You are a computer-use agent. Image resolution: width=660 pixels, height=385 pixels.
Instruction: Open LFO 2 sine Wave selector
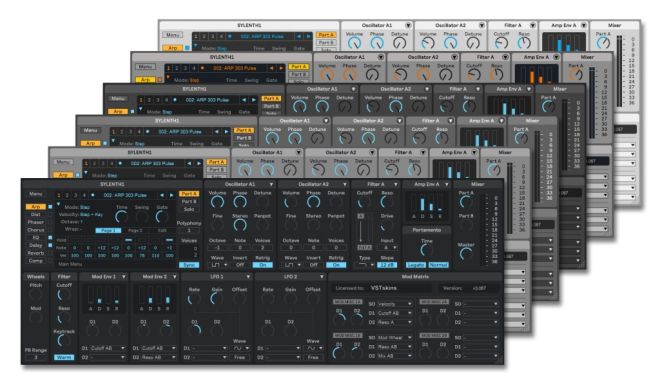click(315, 348)
